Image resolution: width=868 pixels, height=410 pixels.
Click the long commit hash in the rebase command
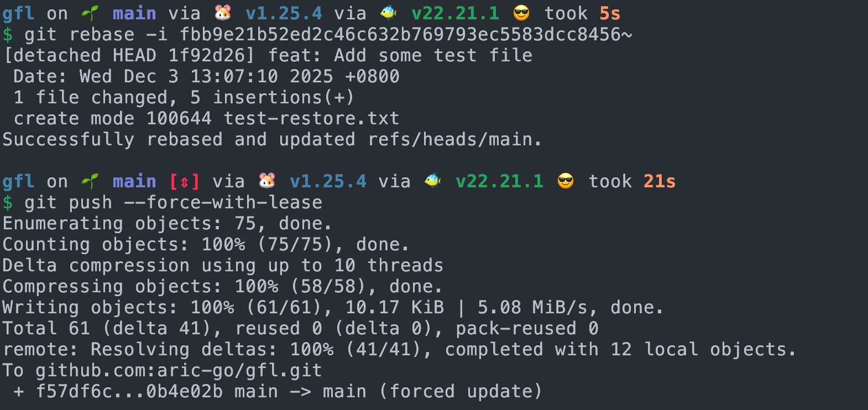pyautogui.click(x=406, y=34)
